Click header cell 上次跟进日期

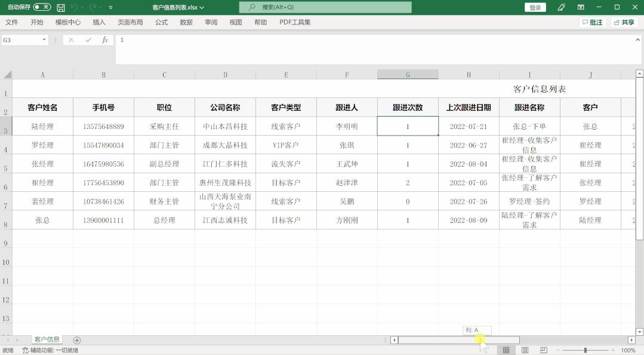click(469, 108)
